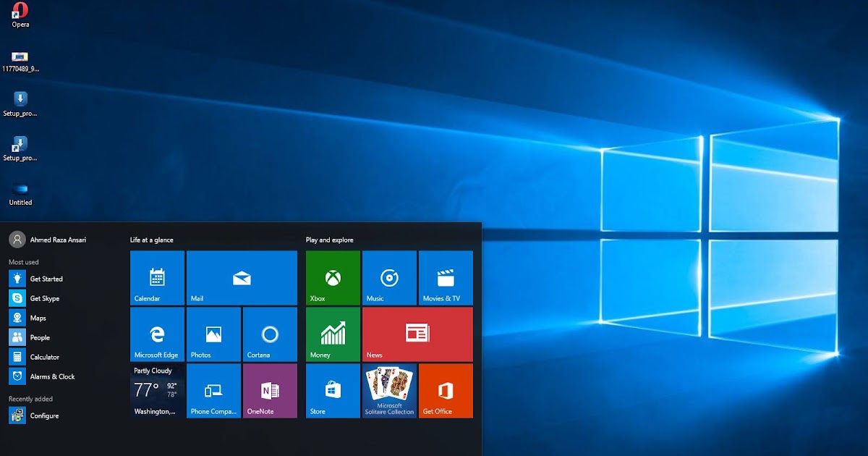Open People in the Most used list
Screen dimensions: 868x456
30,337
